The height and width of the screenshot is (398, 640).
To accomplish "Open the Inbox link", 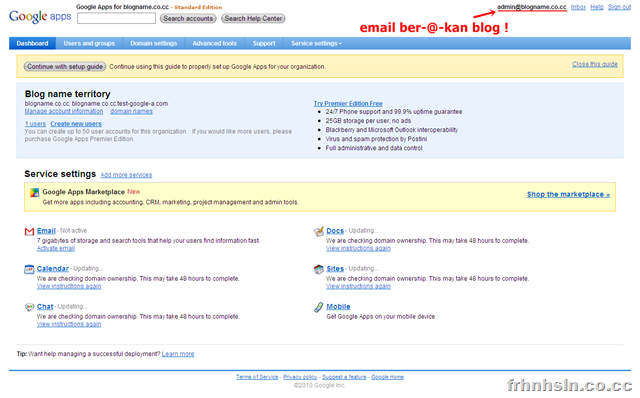I will (578, 7).
